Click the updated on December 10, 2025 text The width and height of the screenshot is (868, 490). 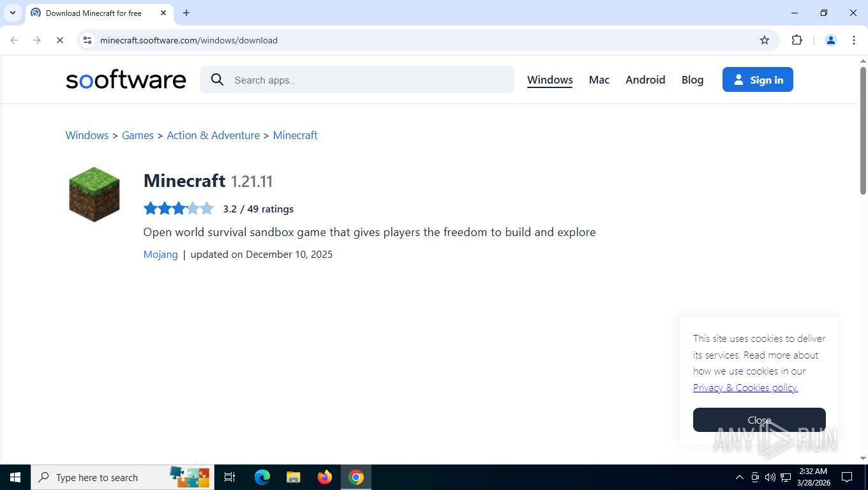262,254
